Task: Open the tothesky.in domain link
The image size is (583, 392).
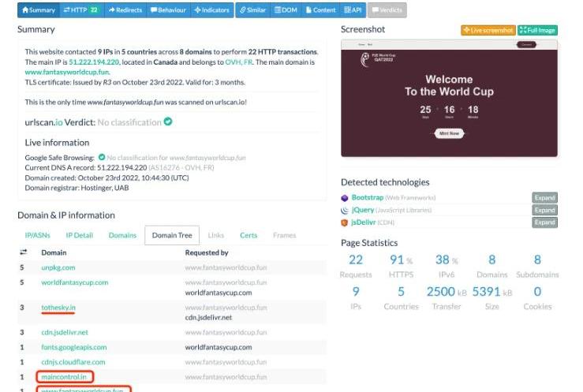Action: pyautogui.click(x=60, y=308)
